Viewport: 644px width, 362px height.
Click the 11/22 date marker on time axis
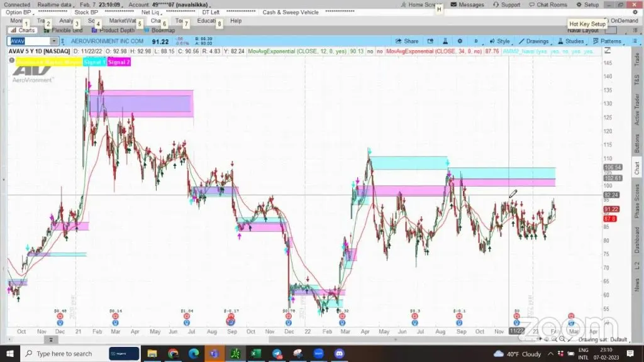(516, 331)
